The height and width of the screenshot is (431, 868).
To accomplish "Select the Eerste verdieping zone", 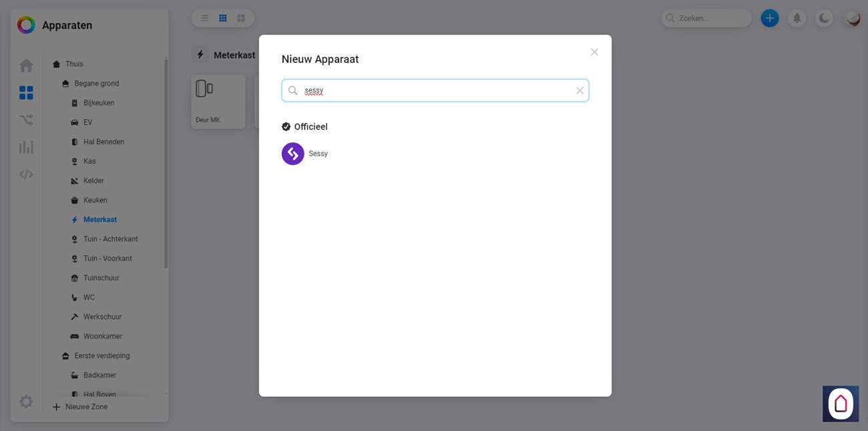I will click(102, 355).
